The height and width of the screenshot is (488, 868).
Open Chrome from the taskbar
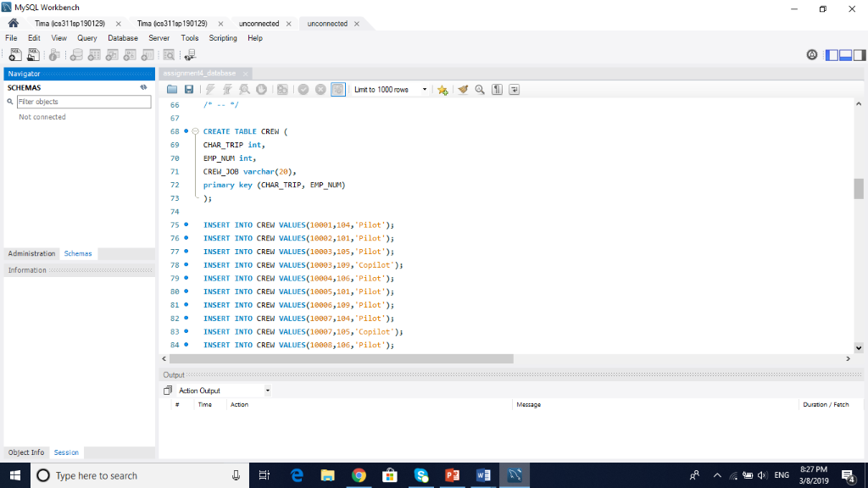click(359, 475)
